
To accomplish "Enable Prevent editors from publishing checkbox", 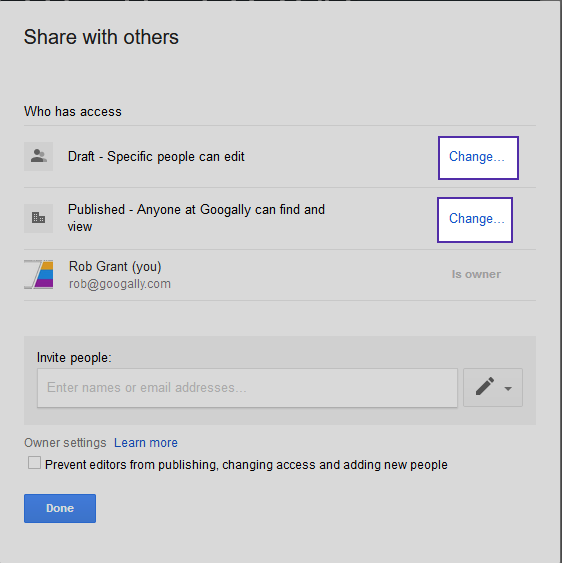I will pyautogui.click(x=34, y=463).
